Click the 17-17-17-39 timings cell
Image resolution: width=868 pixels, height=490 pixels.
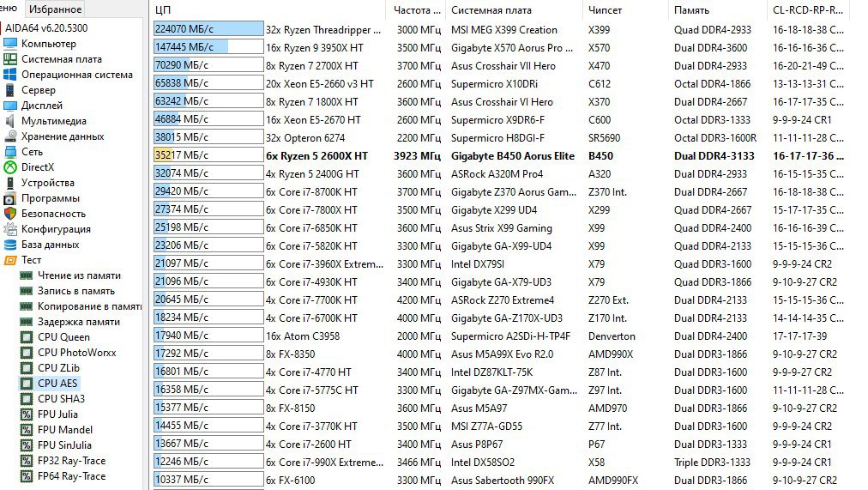point(800,336)
